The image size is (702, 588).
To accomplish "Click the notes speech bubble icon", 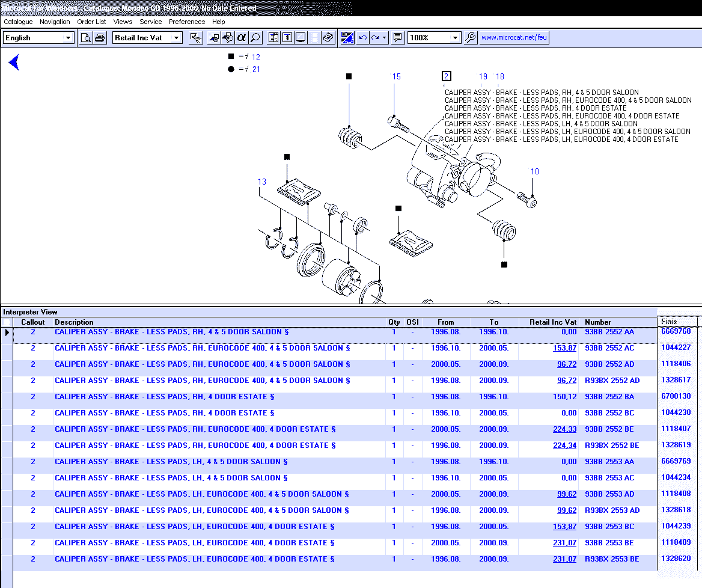I will click(x=397, y=38).
